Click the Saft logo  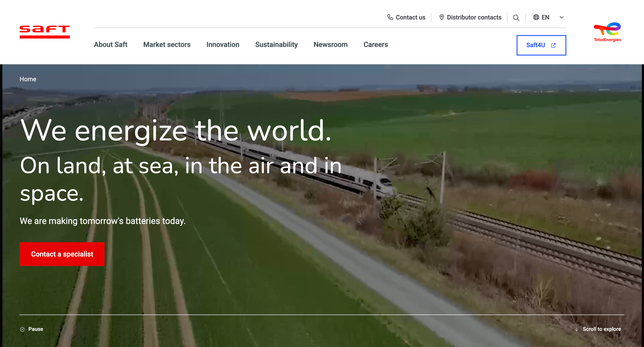(45, 32)
